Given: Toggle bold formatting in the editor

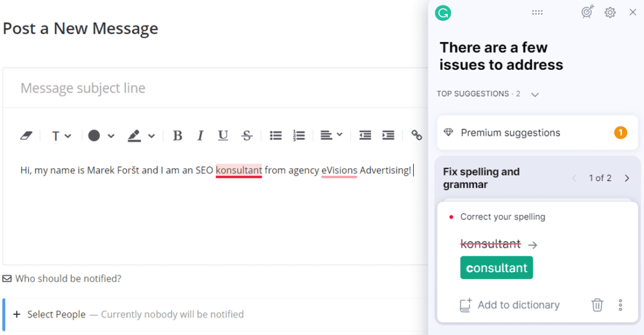Looking at the screenshot, I should coord(177,135).
